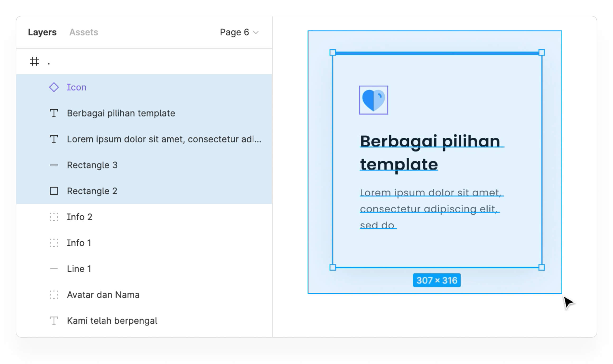Click the square icon beside Rectangle 2

54,191
